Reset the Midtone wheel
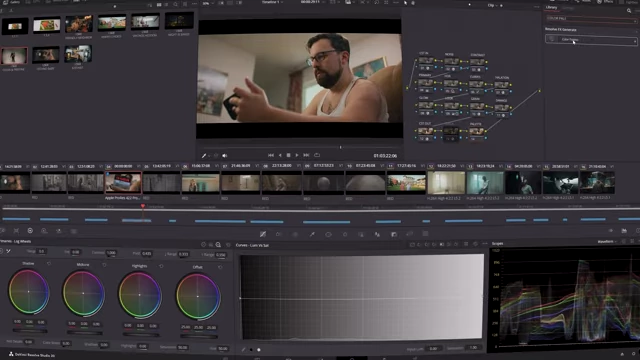 tap(104, 265)
